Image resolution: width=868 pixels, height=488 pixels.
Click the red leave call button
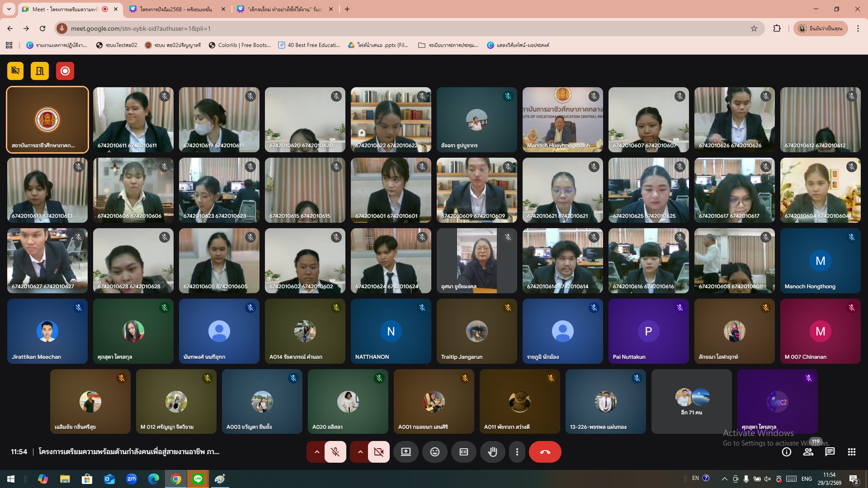click(x=545, y=452)
